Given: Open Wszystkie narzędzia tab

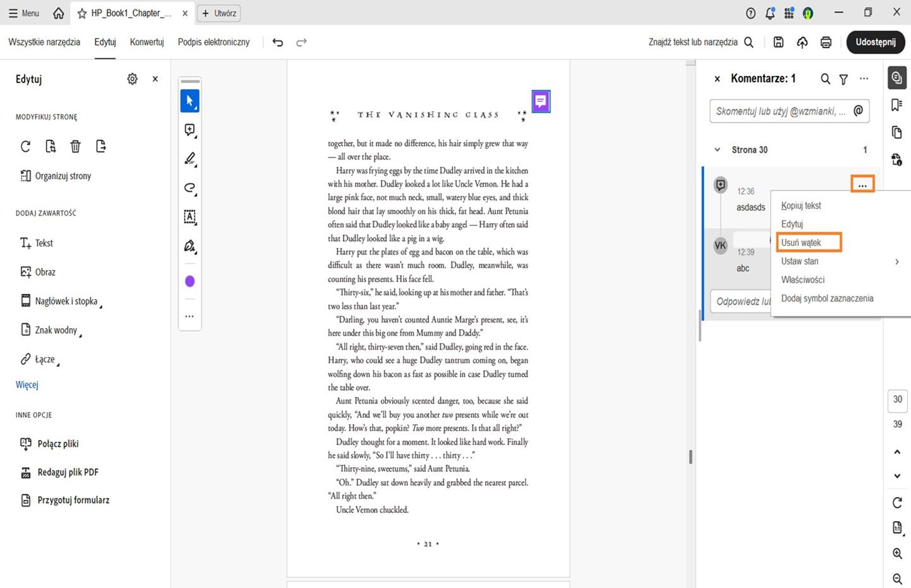Looking at the screenshot, I should coord(44,42).
